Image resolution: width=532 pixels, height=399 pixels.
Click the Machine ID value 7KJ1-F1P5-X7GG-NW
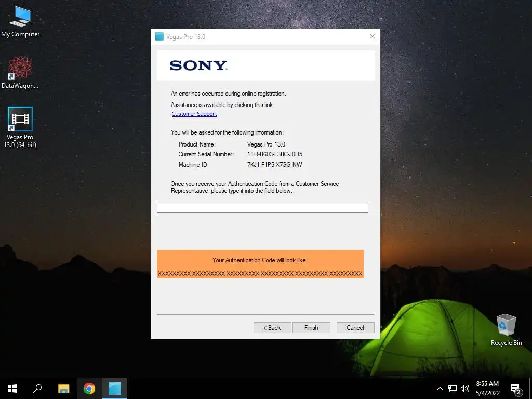pos(274,165)
